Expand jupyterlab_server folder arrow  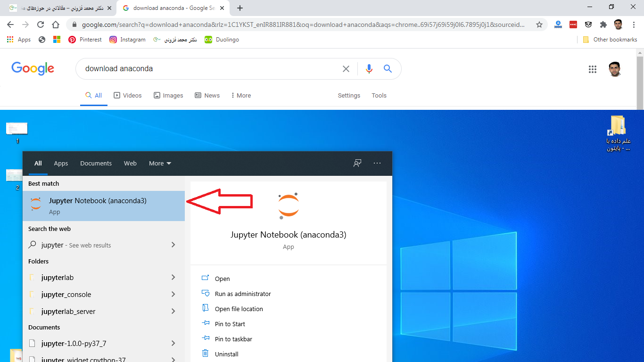173,311
